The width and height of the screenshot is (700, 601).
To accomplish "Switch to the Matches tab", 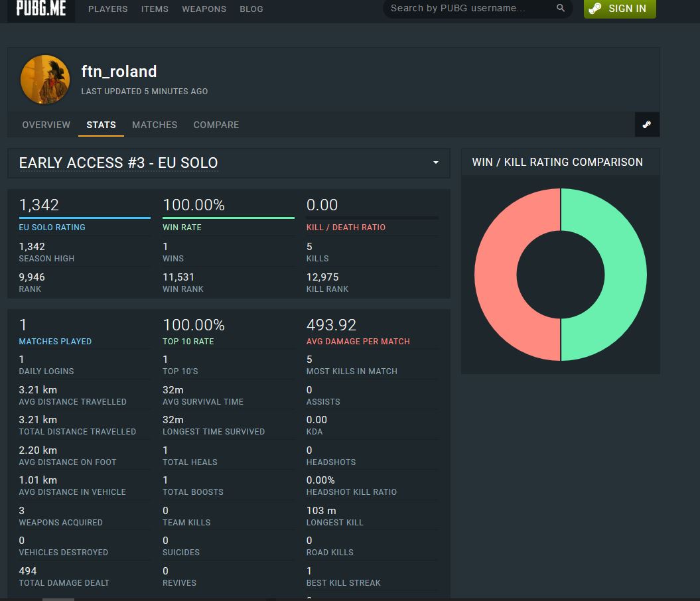I will click(x=155, y=125).
